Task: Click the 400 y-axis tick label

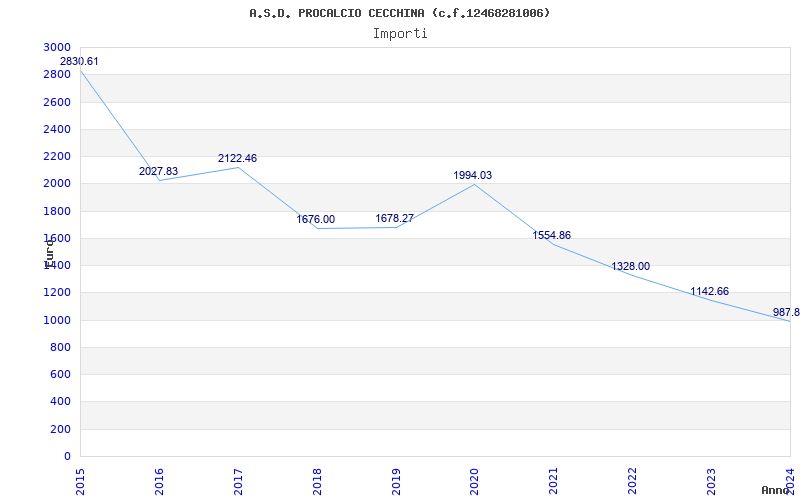Action: tap(61, 402)
